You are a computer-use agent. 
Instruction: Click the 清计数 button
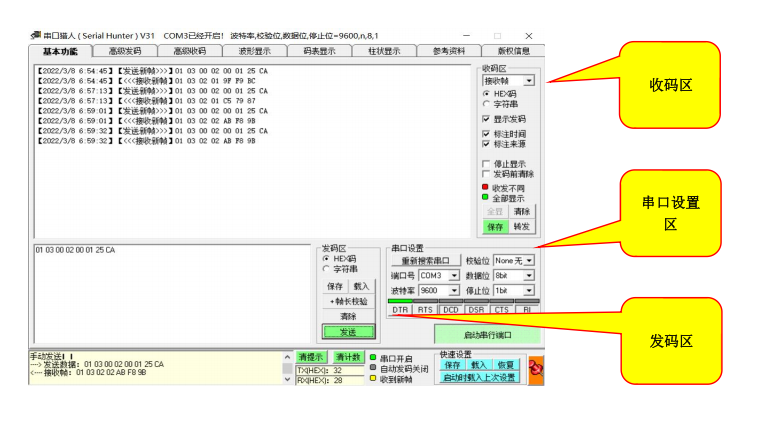(348, 357)
